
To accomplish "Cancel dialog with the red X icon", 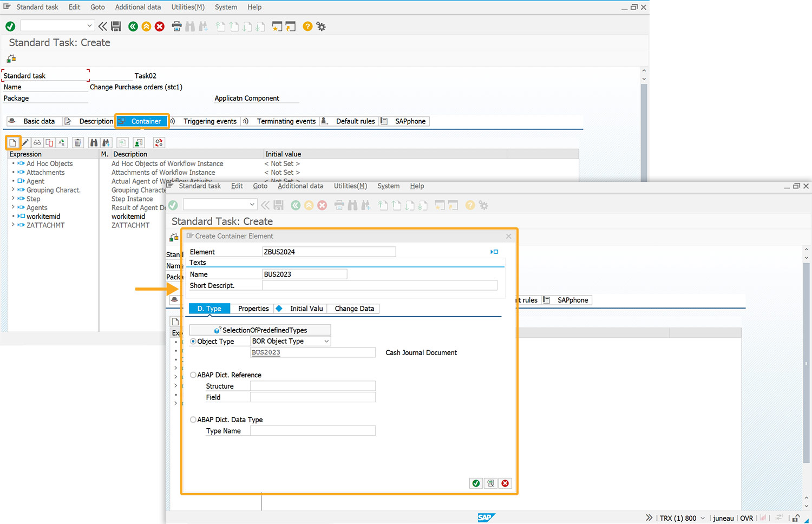I will coord(505,483).
